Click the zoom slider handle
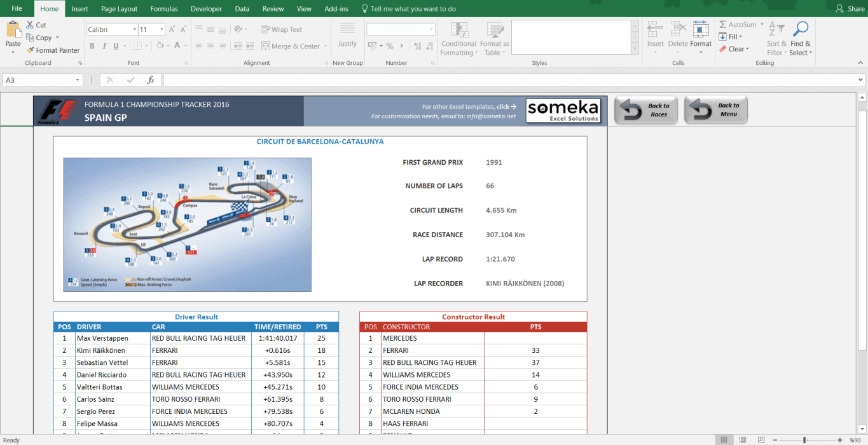868x445 pixels. [x=804, y=440]
